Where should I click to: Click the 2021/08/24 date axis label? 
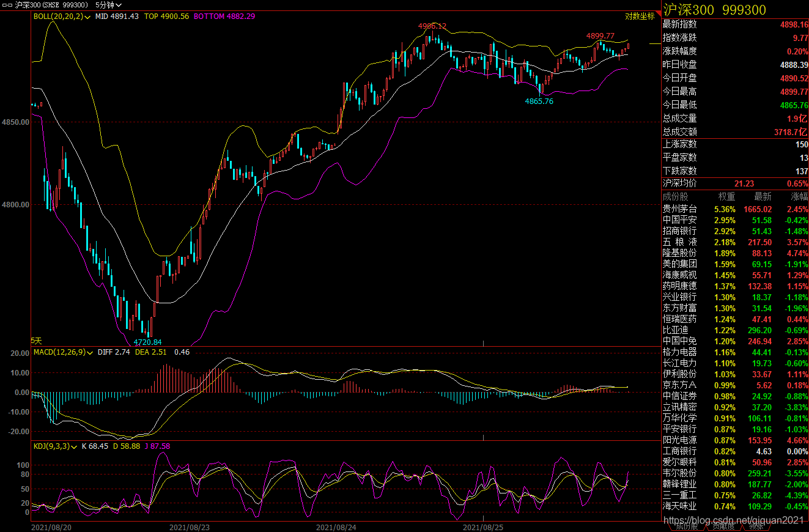[x=336, y=526]
